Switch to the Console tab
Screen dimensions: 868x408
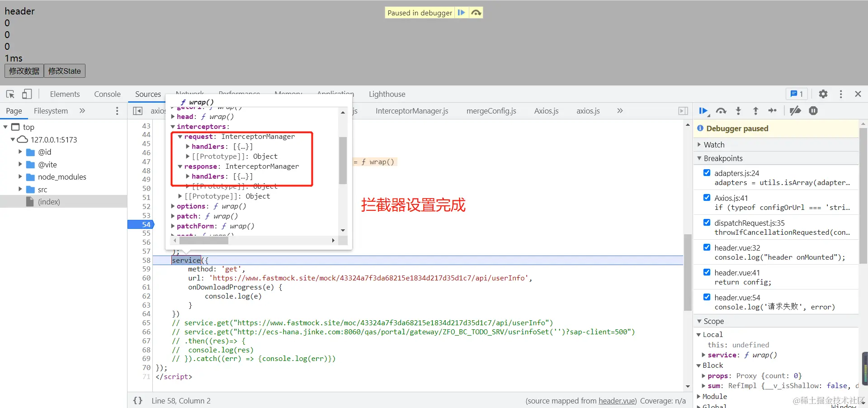point(107,94)
